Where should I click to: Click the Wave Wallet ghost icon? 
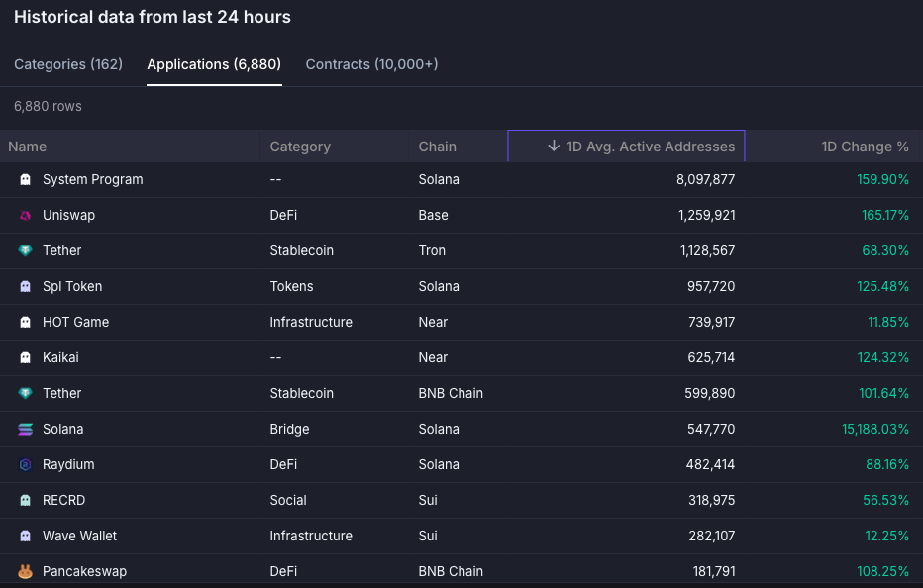25,537
